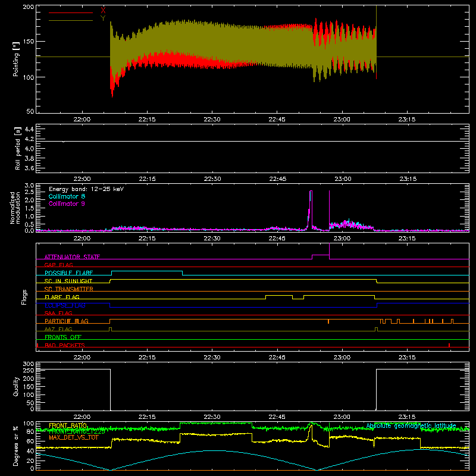The height and width of the screenshot is (476, 476).
Task: Click 23:00 tick label under modulation plot
Action: (342, 239)
